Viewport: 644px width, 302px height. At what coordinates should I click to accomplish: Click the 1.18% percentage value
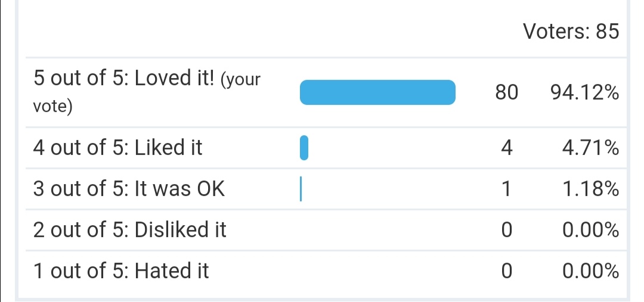[590, 189]
